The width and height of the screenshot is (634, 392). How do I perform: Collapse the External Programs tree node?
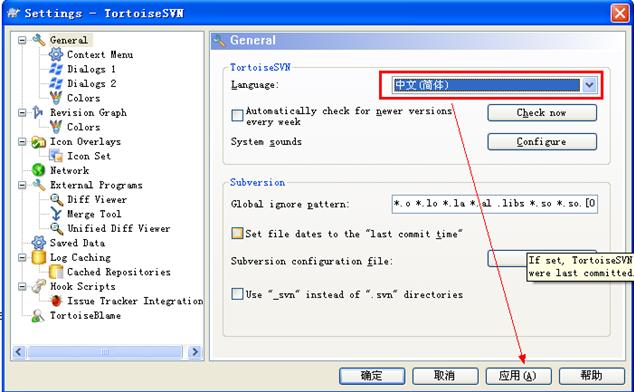click(x=22, y=185)
